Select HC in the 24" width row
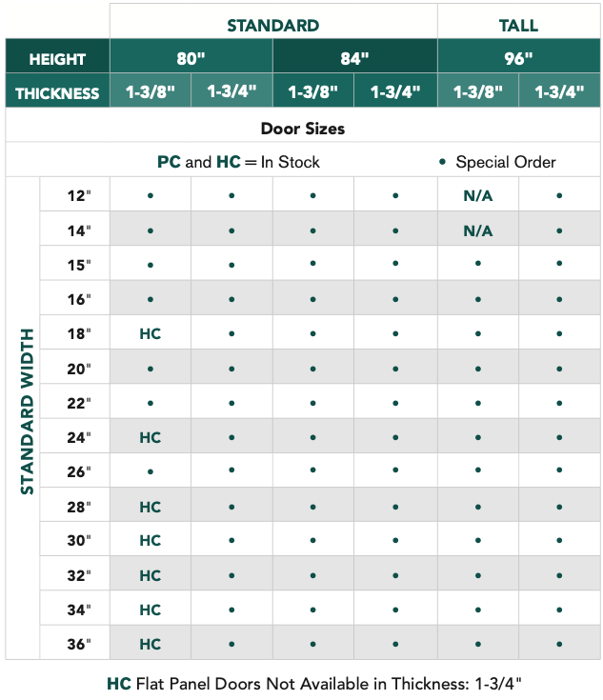 click(150, 437)
